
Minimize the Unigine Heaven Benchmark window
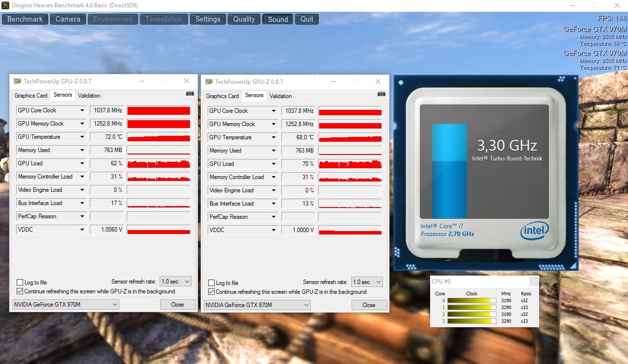point(573,5)
